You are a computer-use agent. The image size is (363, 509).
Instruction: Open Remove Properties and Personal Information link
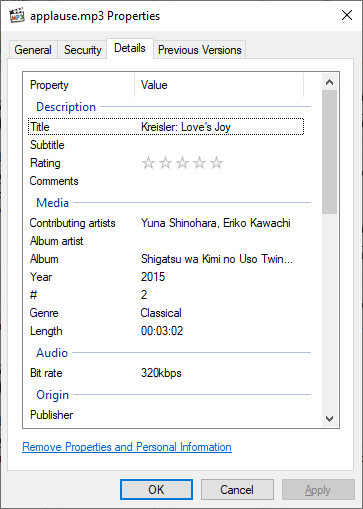coord(127,447)
